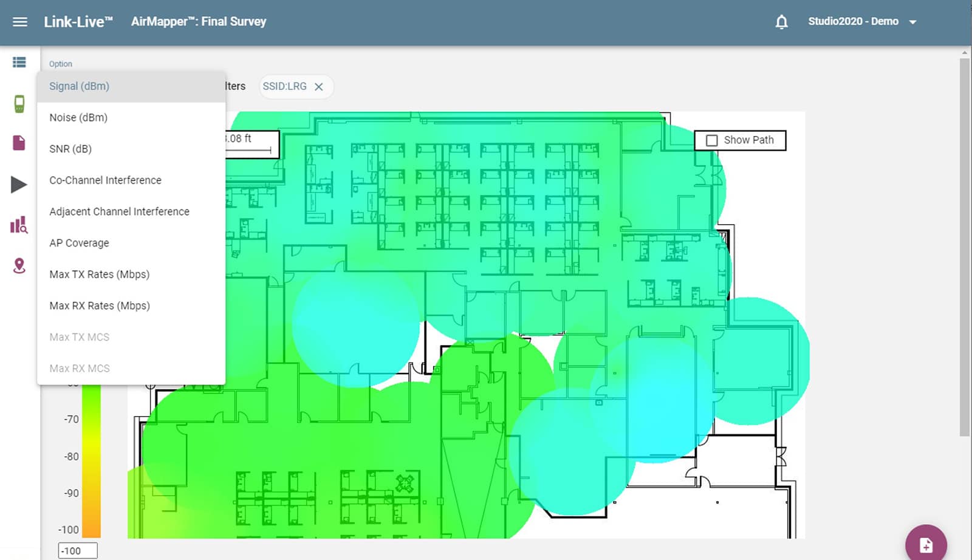Select the AirMapper location pin icon

point(18,265)
